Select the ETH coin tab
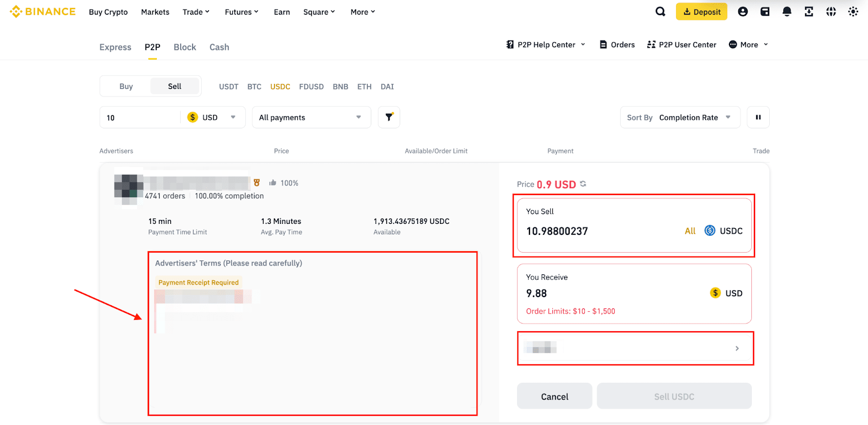The width and height of the screenshot is (868, 425). pos(365,86)
